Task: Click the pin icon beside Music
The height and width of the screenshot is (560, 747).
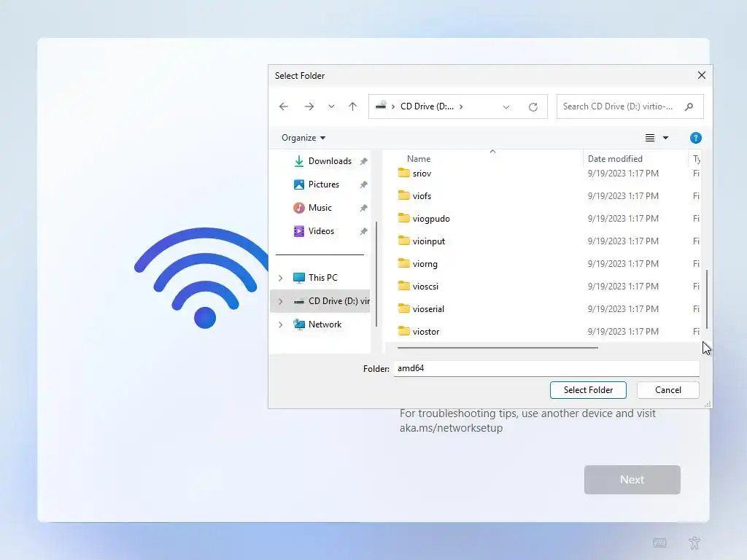Action: tap(363, 208)
